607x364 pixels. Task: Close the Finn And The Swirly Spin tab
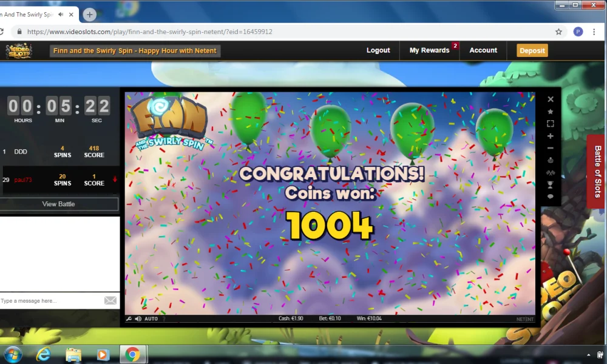coord(71,15)
